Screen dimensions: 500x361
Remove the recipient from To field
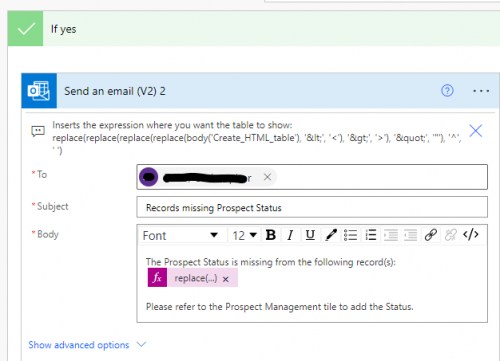pyautogui.click(x=267, y=177)
